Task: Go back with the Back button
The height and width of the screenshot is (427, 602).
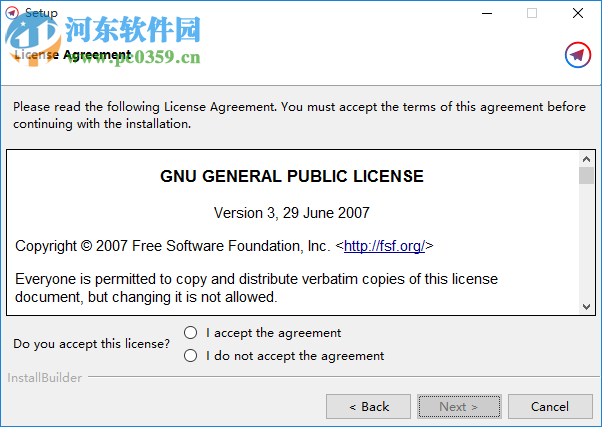Action: [368, 406]
